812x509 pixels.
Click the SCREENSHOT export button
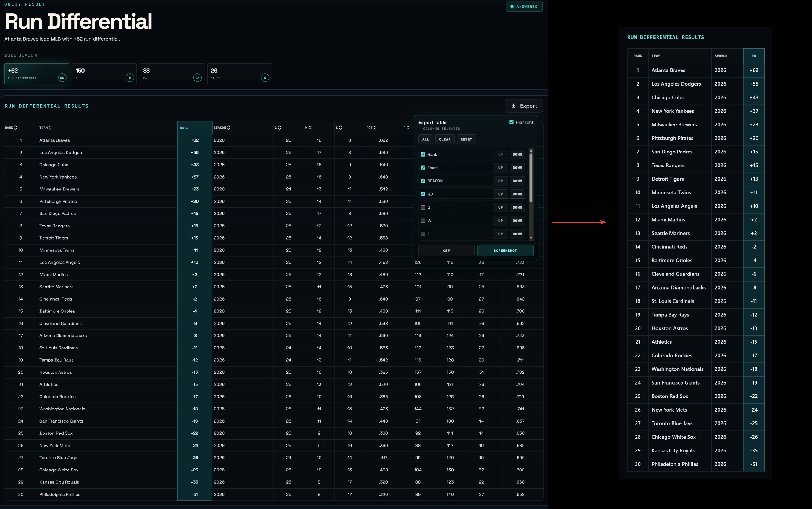coord(505,250)
